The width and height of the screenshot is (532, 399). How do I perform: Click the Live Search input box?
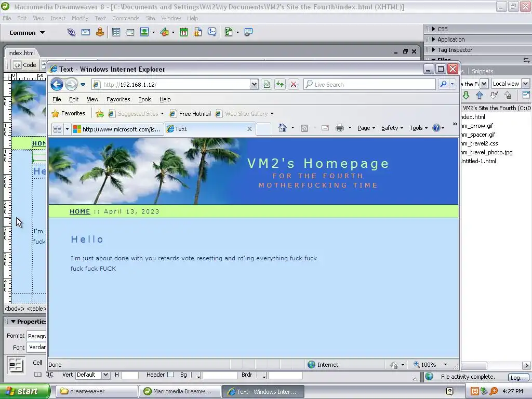[369, 85]
